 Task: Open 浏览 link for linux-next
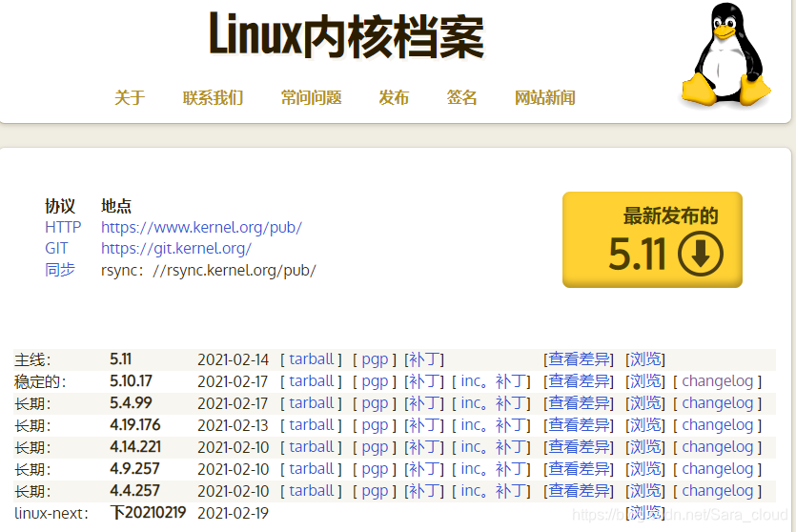coord(645,513)
